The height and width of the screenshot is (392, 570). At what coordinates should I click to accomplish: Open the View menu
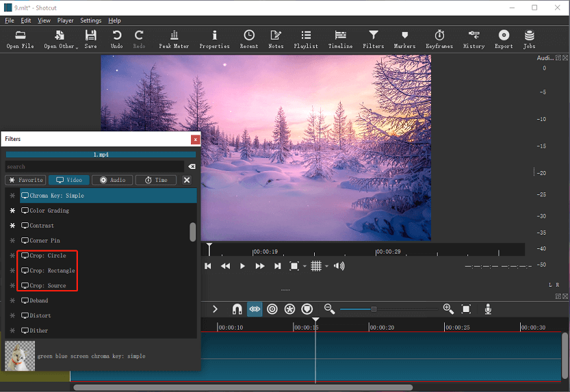[x=44, y=21]
